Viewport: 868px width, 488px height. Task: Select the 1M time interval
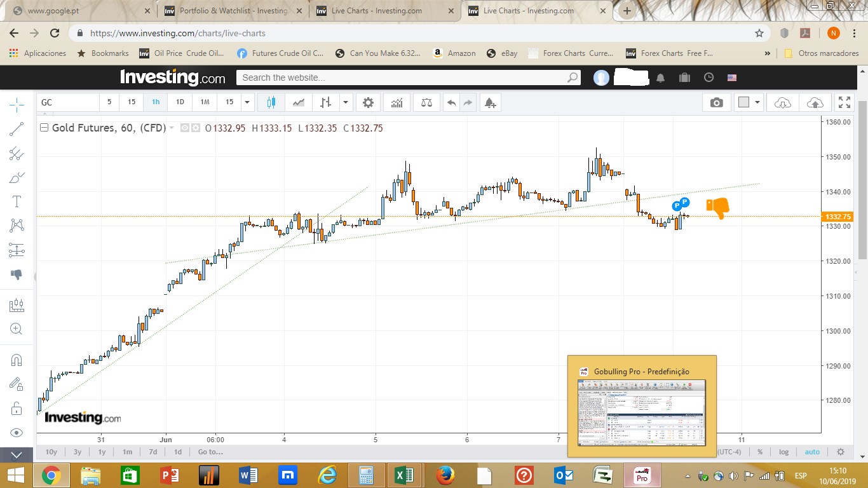(x=205, y=102)
